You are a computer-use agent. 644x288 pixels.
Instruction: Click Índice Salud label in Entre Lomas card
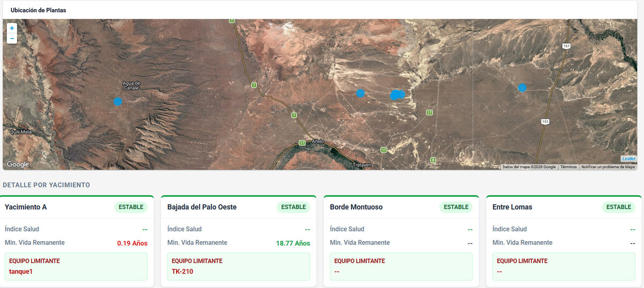[510, 229]
